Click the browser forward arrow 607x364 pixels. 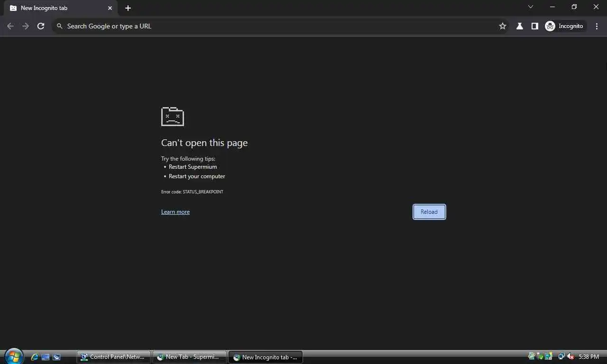coord(26,26)
